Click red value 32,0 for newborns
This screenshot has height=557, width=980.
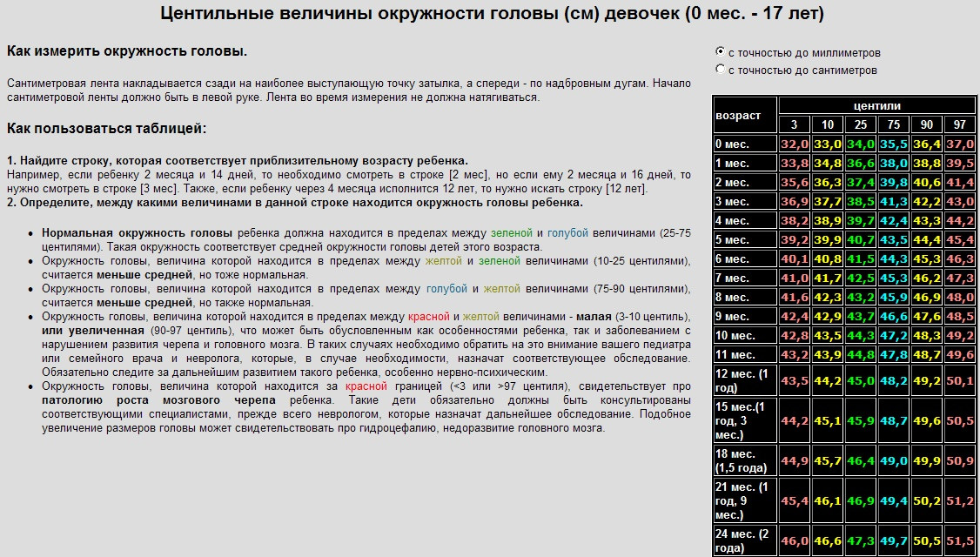[795, 144]
